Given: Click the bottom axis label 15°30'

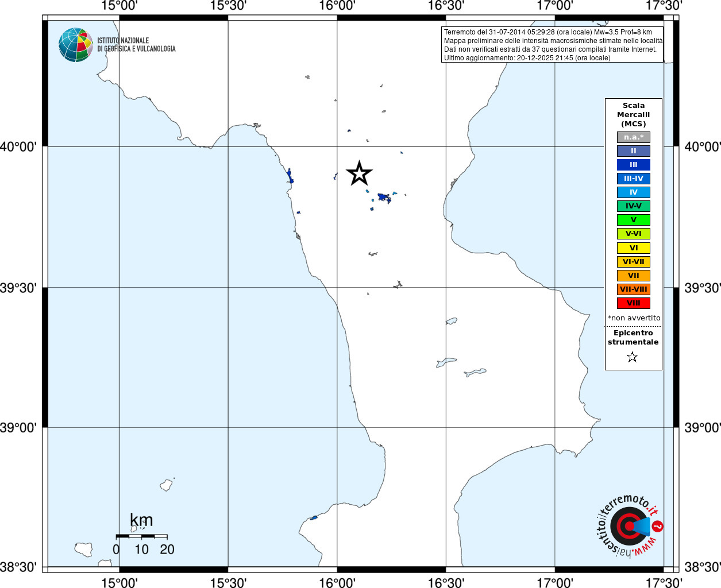Looking at the screenshot, I should pyautogui.click(x=228, y=582).
